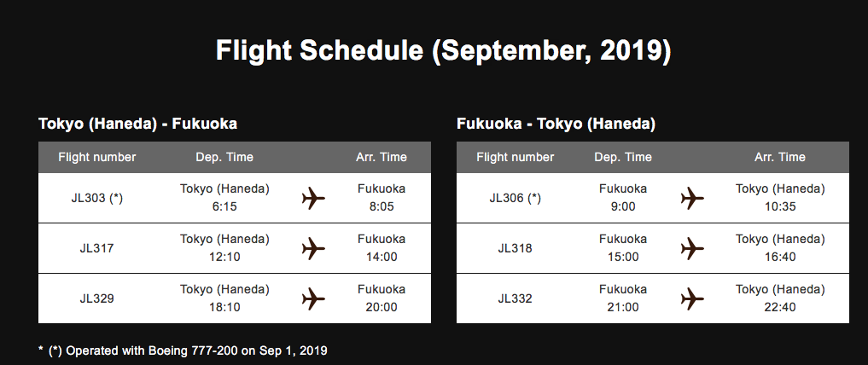
Task: Click the 14:00 Fukuoka arrival time
Action: pyautogui.click(x=381, y=257)
